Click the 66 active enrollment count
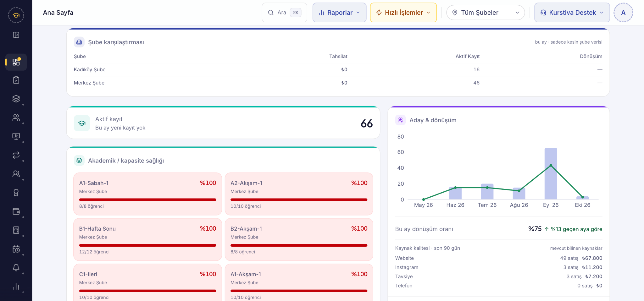The image size is (644, 301). click(367, 123)
